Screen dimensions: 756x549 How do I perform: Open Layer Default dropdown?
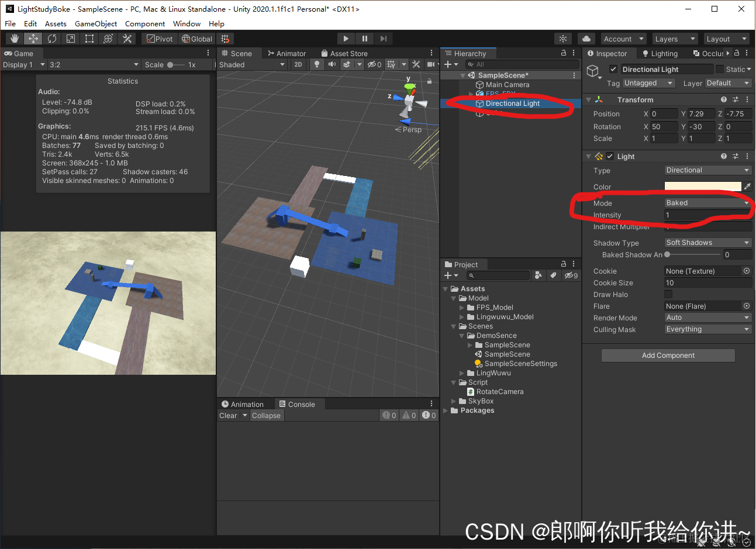729,83
